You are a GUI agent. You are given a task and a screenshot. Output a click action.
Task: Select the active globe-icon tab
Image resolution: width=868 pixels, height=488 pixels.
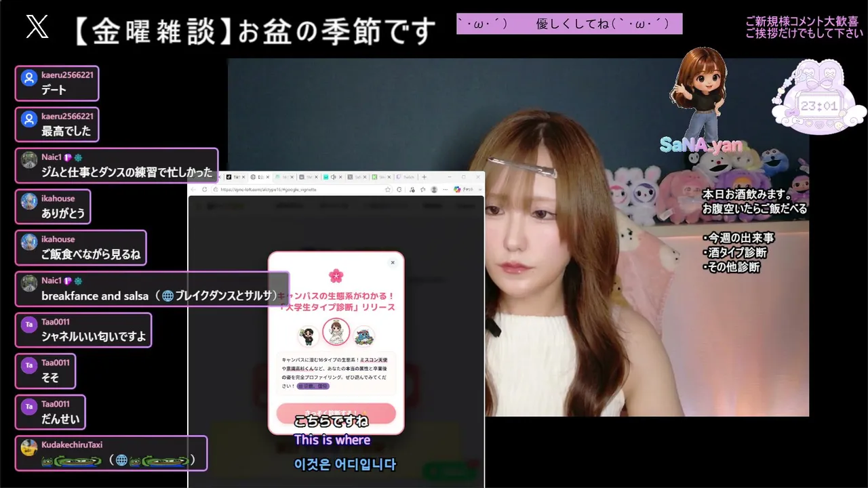[x=260, y=177]
